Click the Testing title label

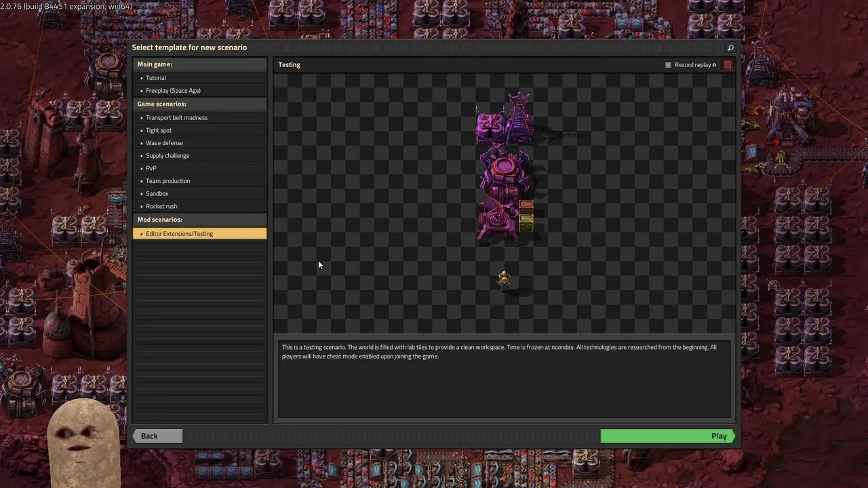click(x=289, y=65)
